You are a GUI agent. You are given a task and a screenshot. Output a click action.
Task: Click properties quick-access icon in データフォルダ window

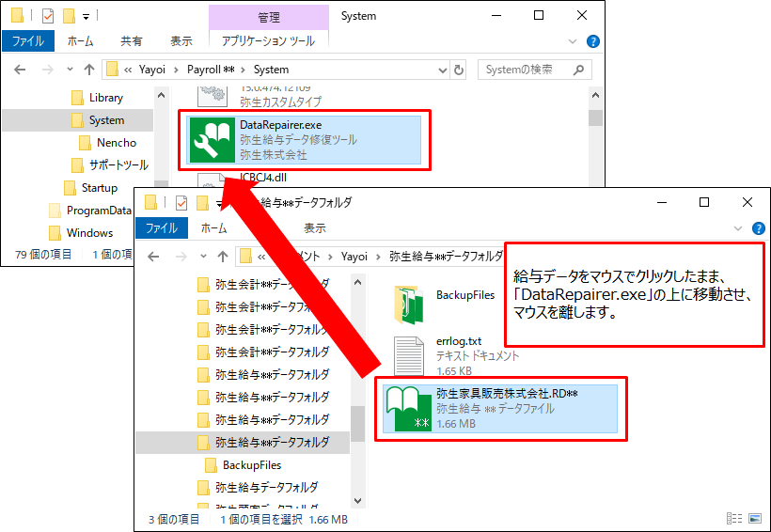coord(181,203)
